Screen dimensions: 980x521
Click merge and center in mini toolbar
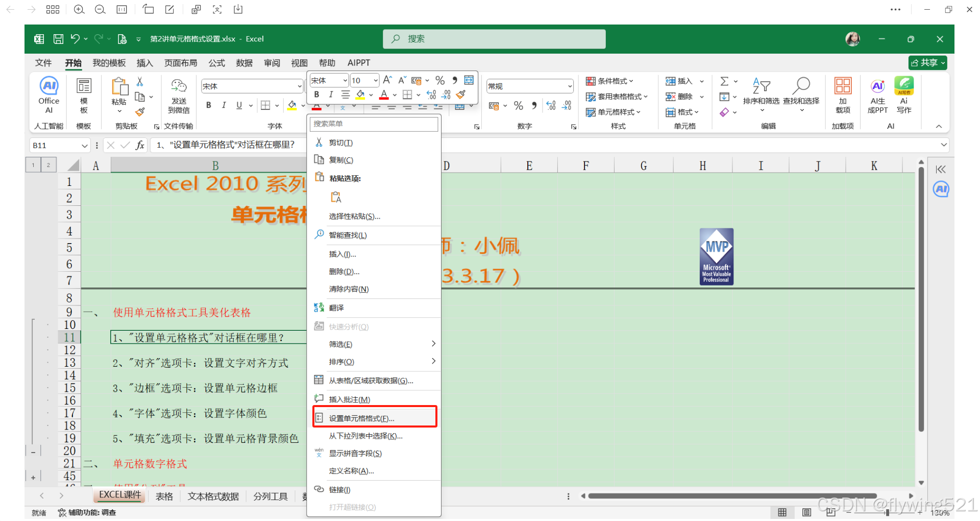(x=469, y=80)
